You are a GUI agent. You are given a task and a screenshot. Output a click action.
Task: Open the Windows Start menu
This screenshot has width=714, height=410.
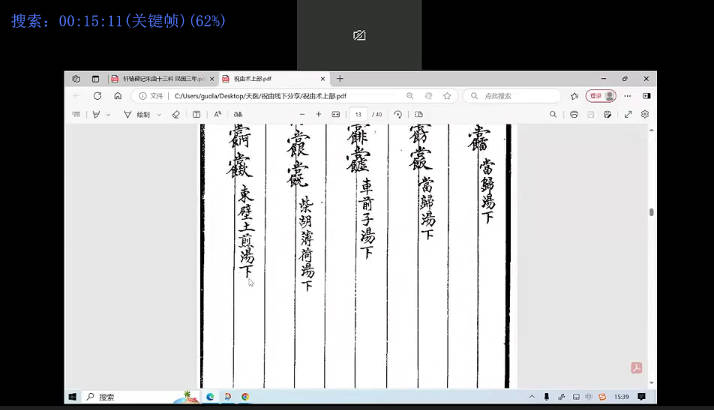(73, 397)
